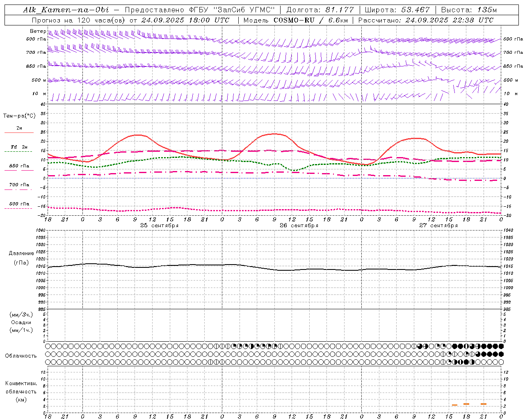Click the (мм/1ч.) precipitation unit label

click(21, 331)
